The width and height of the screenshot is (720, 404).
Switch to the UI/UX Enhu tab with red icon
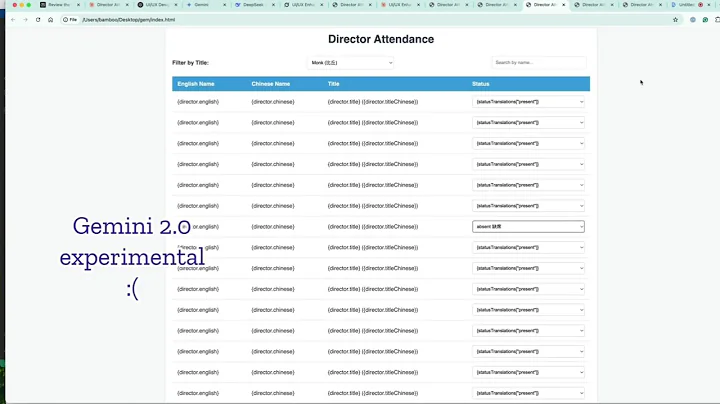click(399, 5)
